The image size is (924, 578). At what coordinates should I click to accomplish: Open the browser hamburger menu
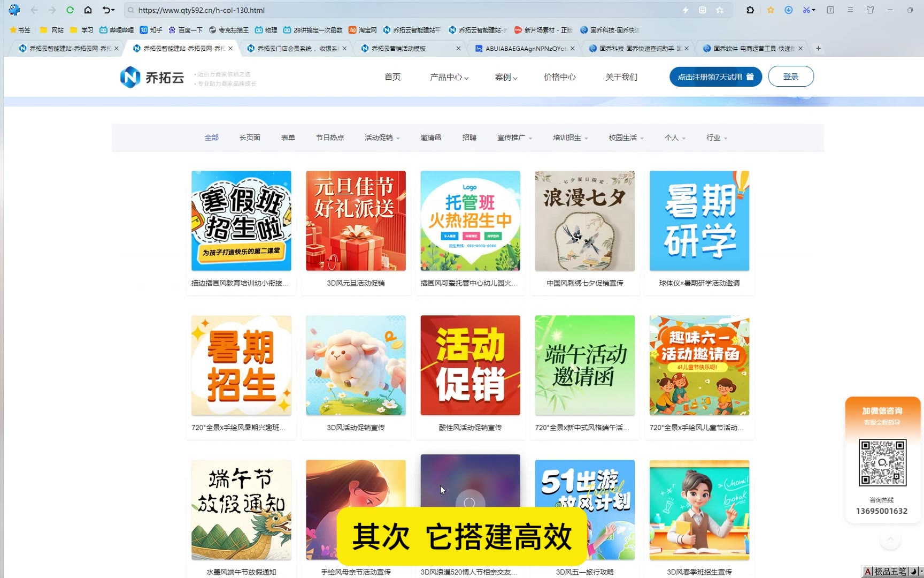click(850, 10)
